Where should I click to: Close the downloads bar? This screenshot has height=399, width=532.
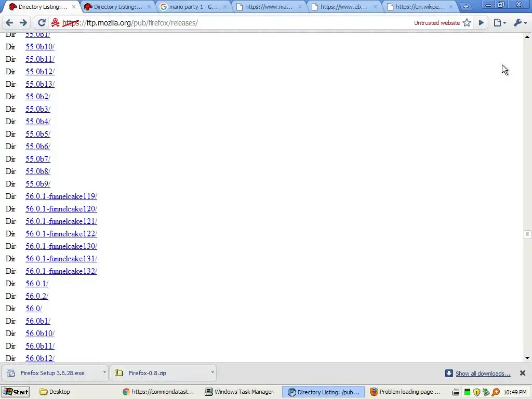523,373
